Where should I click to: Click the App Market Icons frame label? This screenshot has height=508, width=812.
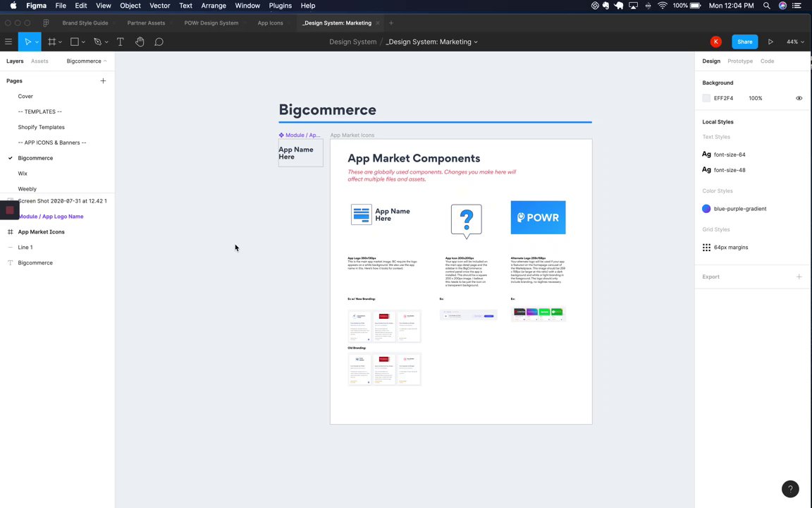[352, 135]
